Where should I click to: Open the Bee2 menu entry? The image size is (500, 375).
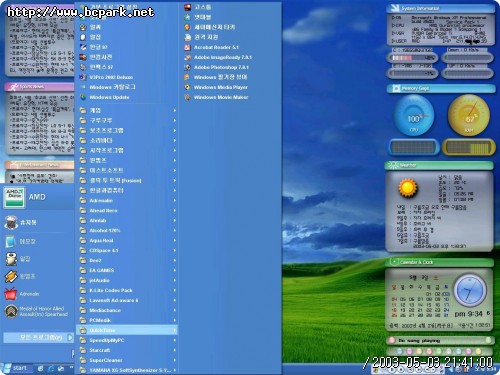pos(127,260)
